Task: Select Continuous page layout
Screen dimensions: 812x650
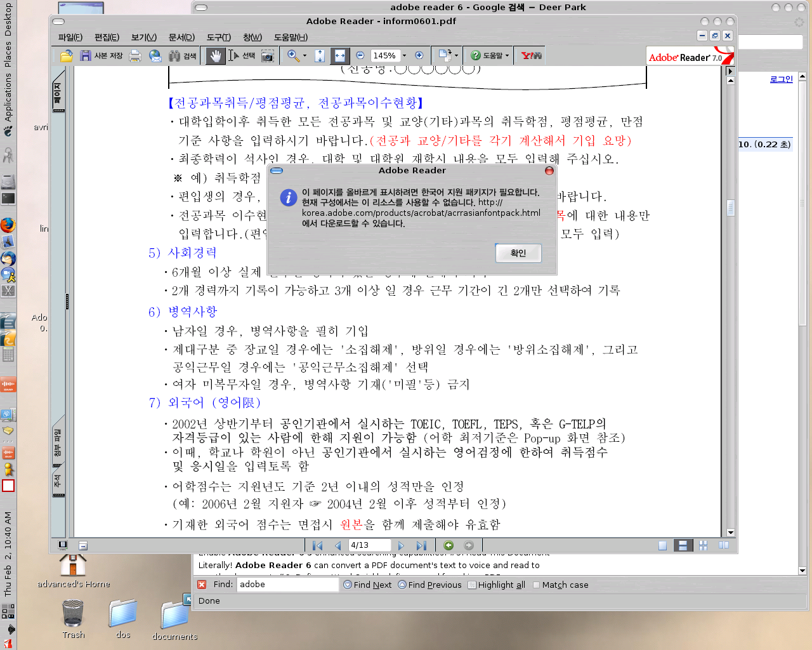Action: (x=683, y=545)
